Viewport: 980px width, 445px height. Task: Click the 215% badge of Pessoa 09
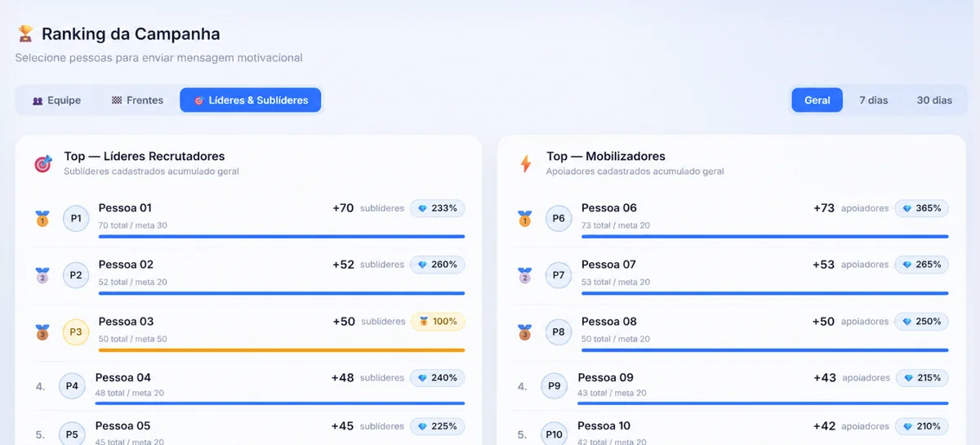click(x=922, y=378)
